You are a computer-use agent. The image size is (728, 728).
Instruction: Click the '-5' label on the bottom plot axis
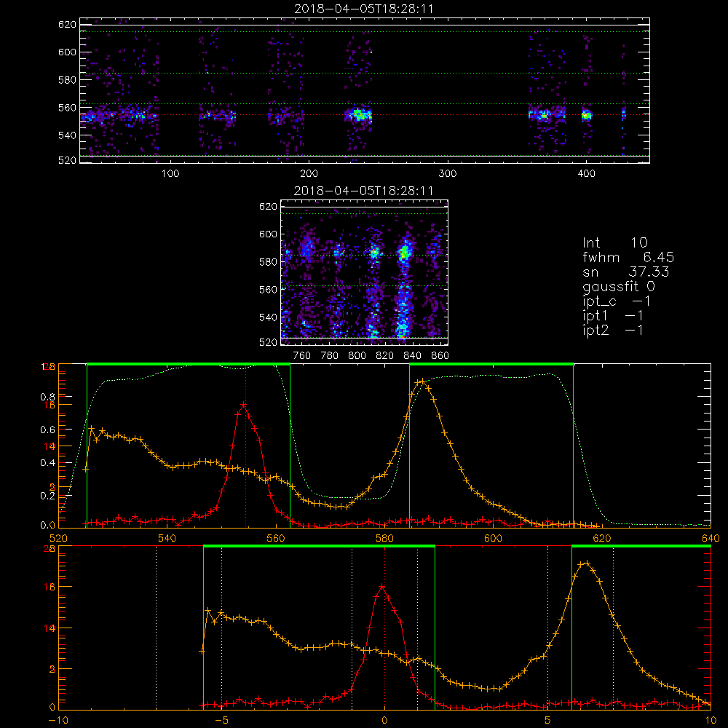tap(221, 721)
